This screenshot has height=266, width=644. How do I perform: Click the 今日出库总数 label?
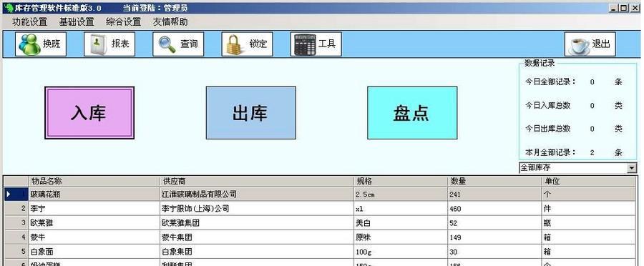[548, 129]
